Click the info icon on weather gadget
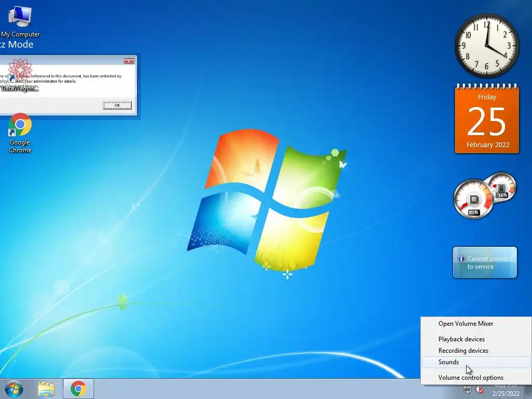 (x=461, y=259)
